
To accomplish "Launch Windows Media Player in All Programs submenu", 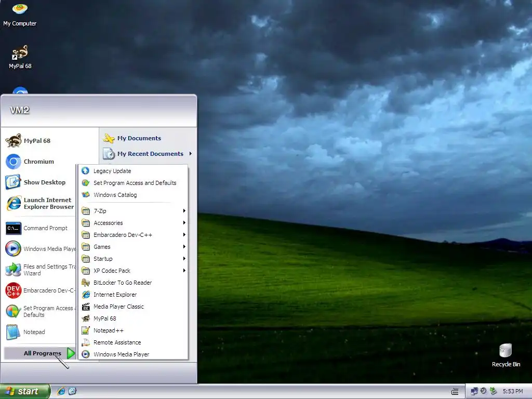I will [x=134, y=354].
